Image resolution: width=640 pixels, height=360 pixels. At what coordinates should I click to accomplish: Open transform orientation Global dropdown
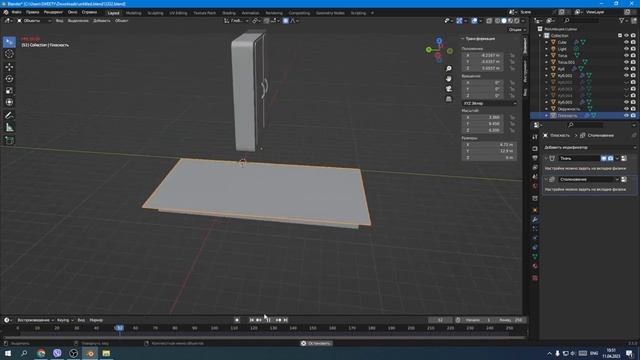(x=236, y=20)
